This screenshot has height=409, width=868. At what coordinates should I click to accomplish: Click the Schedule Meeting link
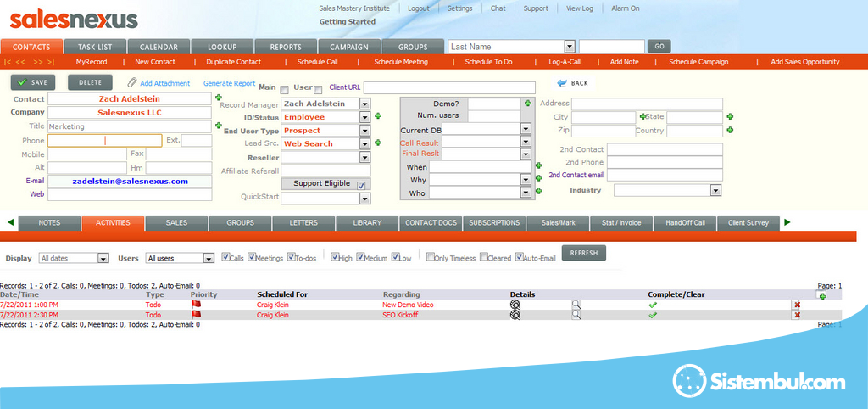401,62
